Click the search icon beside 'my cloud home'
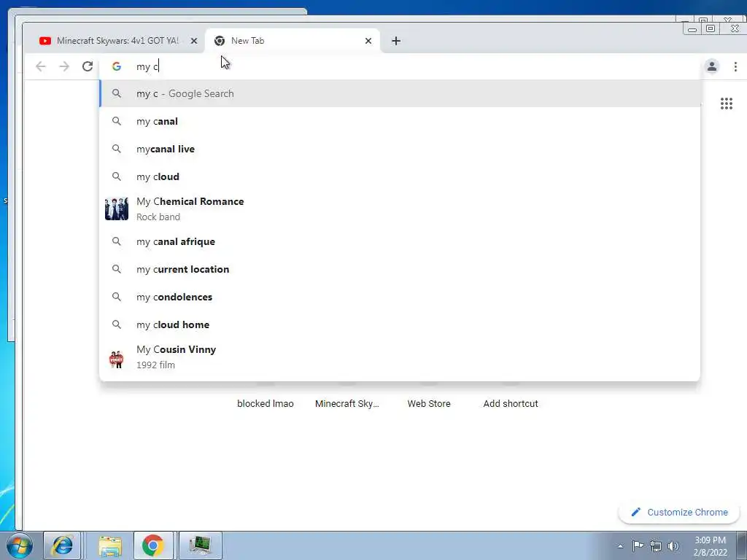The width and height of the screenshot is (747, 560). pyautogui.click(x=117, y=324)
